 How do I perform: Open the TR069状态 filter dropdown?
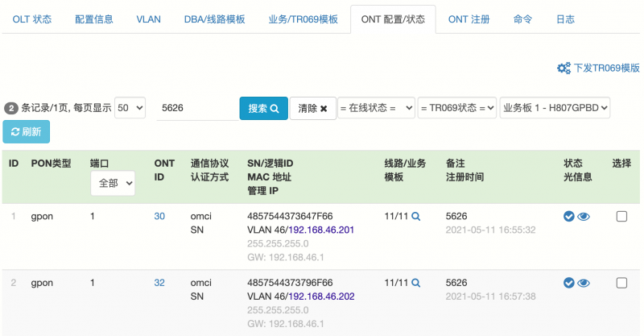point(457,108)
